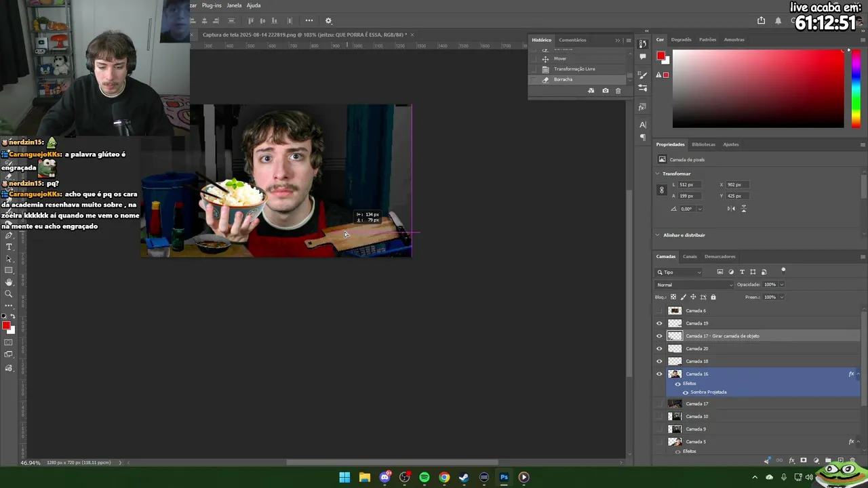Open the rotation angle dropdown
This screenshot has height=488, width=868.
coord(700,209)
